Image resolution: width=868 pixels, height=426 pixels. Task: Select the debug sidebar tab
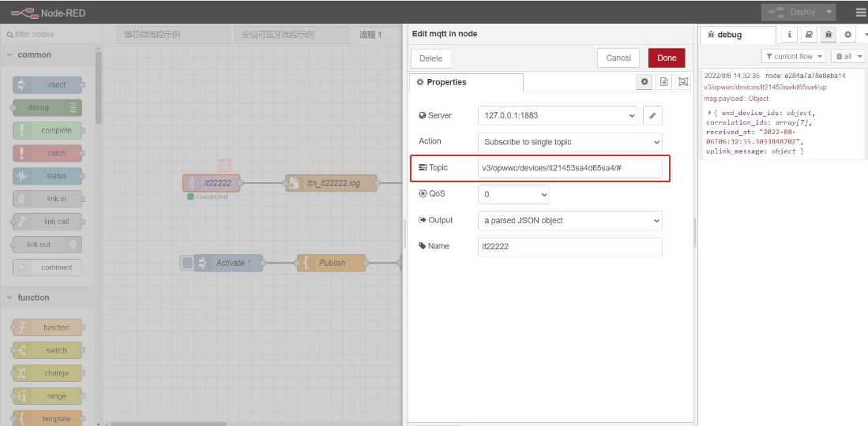[738, 35]
